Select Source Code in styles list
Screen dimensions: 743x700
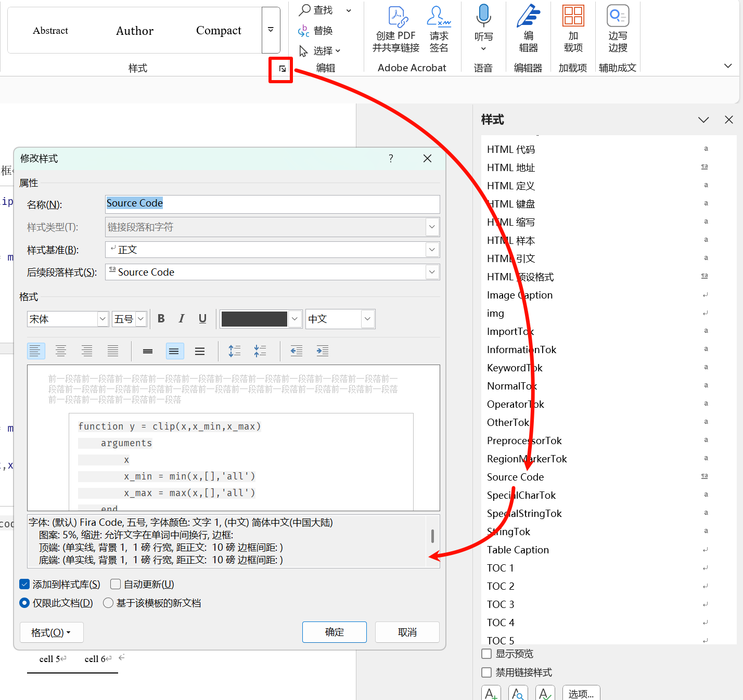point(515,477)
